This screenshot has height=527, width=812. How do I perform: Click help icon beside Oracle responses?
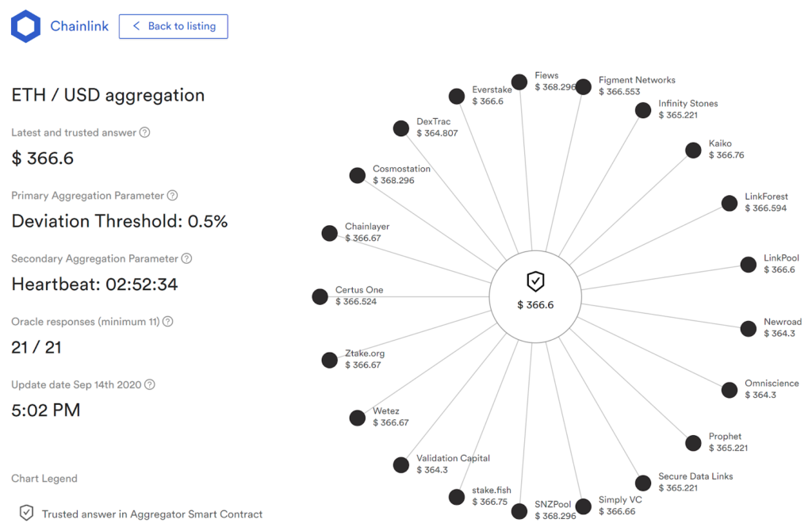click(168, 322)
